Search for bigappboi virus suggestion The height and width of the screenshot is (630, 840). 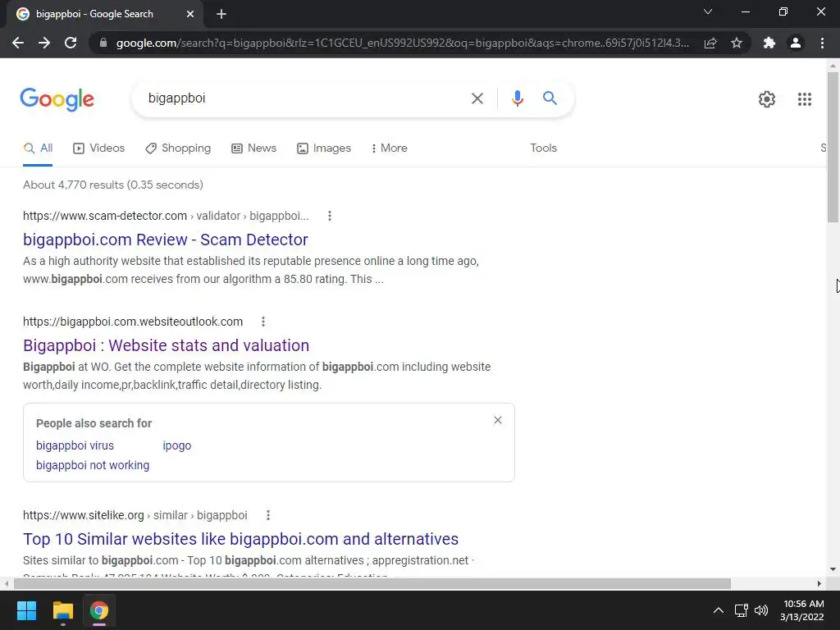click(x=75, y=445)
